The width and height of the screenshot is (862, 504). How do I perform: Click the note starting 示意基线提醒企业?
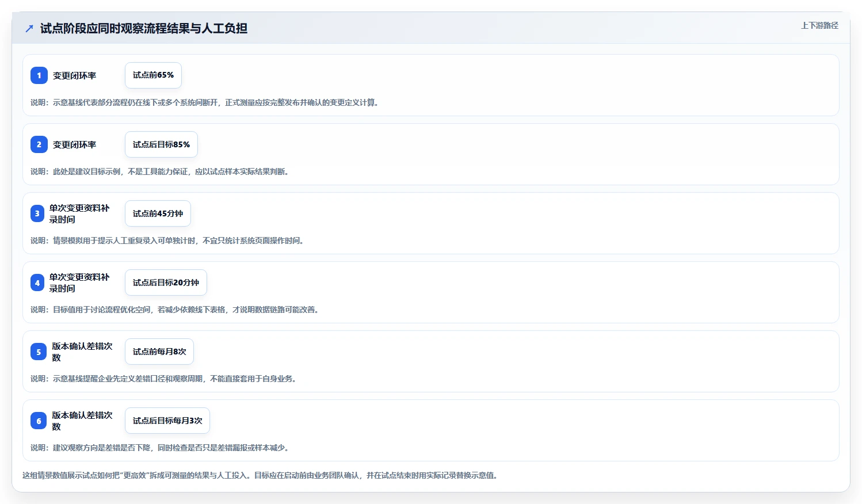tap(163, 379)
